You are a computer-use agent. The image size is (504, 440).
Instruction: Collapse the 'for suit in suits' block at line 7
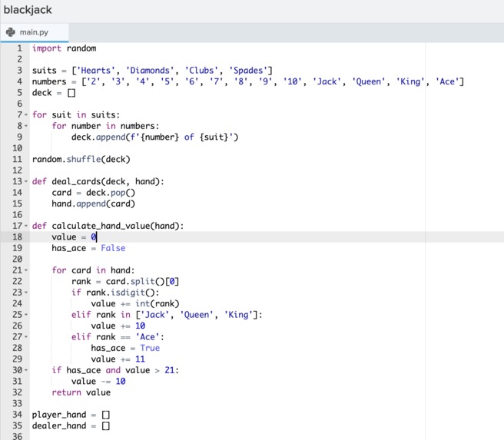pyautogui.click(x=26, y=115)
